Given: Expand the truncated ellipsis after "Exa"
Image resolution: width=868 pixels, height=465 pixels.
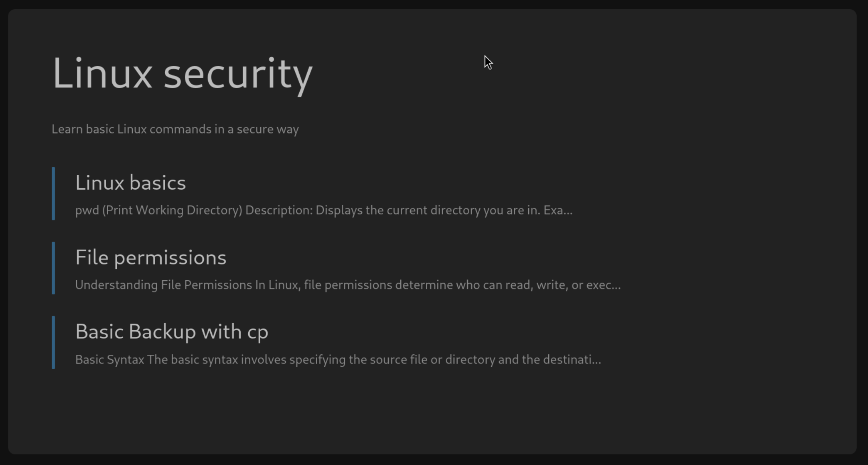Looking at the screenshot, I should point(568,211).
